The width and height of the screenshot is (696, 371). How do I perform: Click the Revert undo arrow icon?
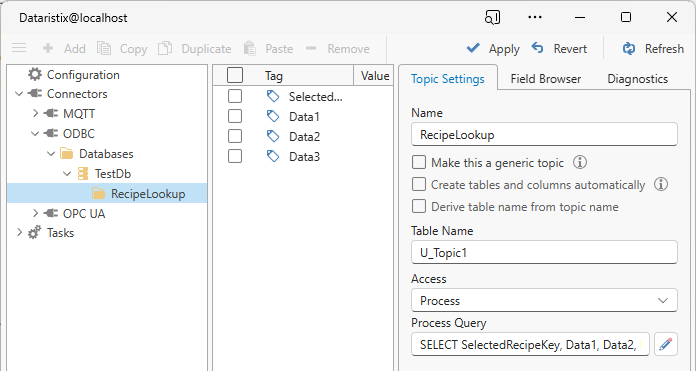click(x=538, y=47)
